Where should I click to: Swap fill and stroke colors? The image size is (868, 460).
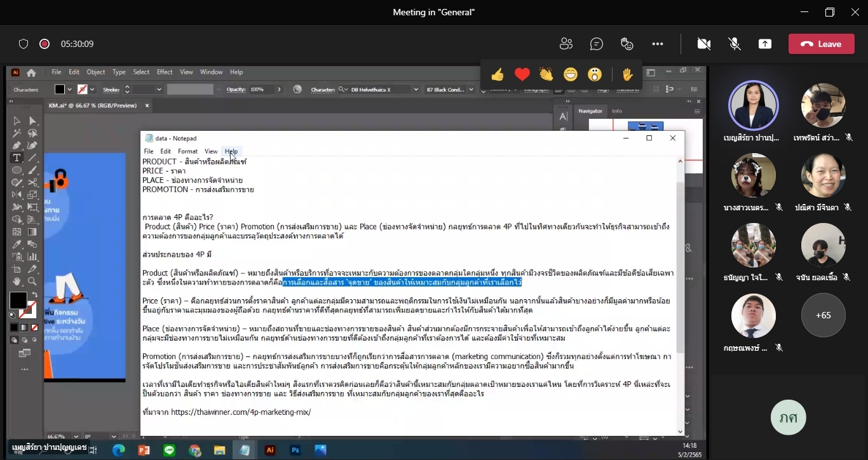pyautogui.click(x=34, y=295)
